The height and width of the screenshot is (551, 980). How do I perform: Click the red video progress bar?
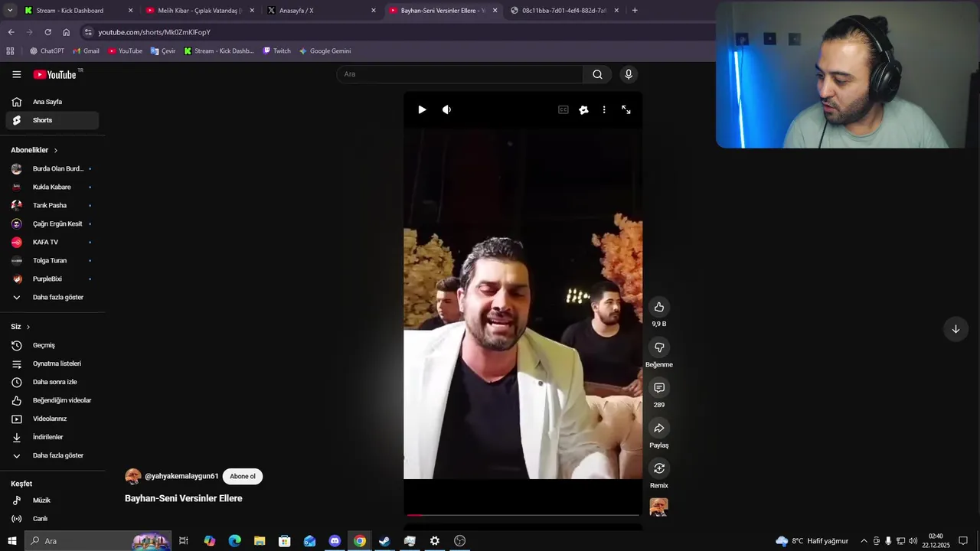523,514
